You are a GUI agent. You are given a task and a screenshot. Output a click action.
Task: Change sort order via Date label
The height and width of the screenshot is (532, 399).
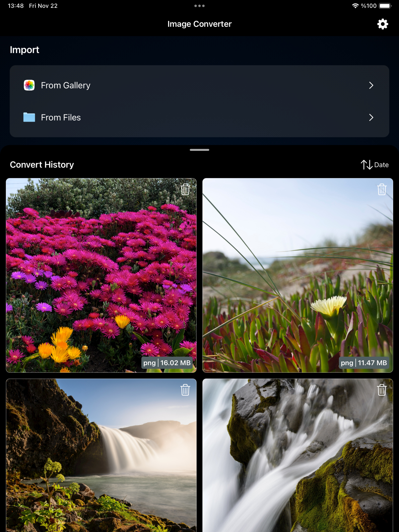(x=381, y=165)
